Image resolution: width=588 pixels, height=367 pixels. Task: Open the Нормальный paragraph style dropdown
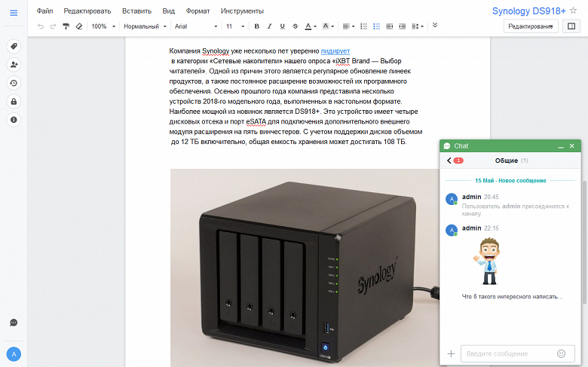coord(145,26)
